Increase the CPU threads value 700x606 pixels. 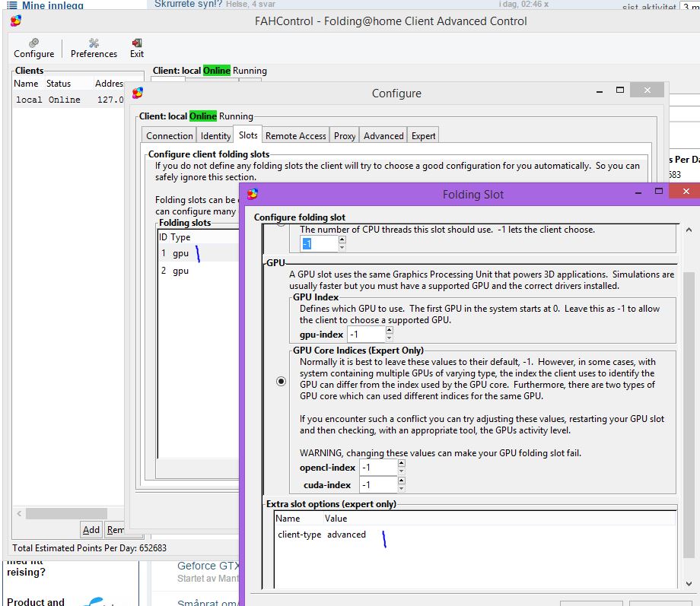click(342, 240)
